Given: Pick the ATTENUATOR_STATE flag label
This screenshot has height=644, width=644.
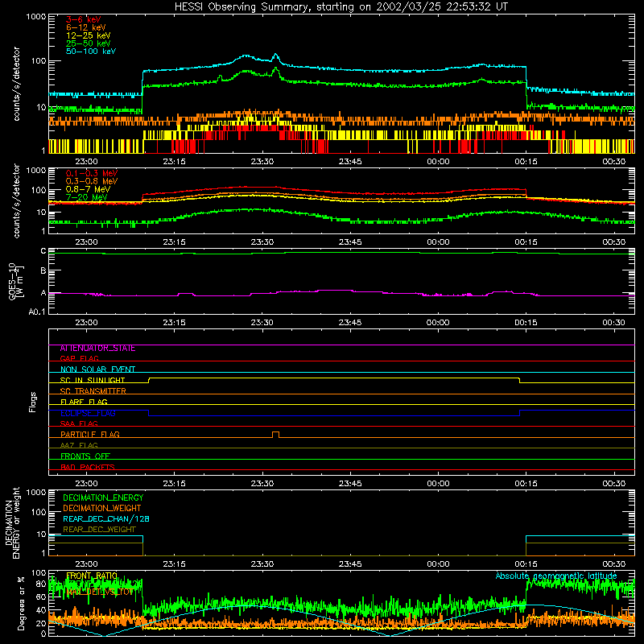Looking at the screenshot, I should pos(97,349).
